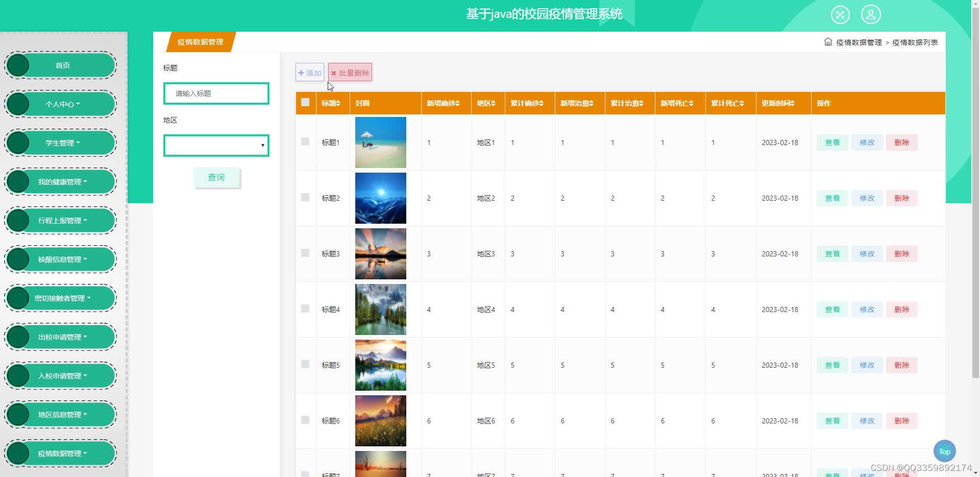The image size is (980, 477).
Task: View details of the 标题1 row
Action: [832, 142]
